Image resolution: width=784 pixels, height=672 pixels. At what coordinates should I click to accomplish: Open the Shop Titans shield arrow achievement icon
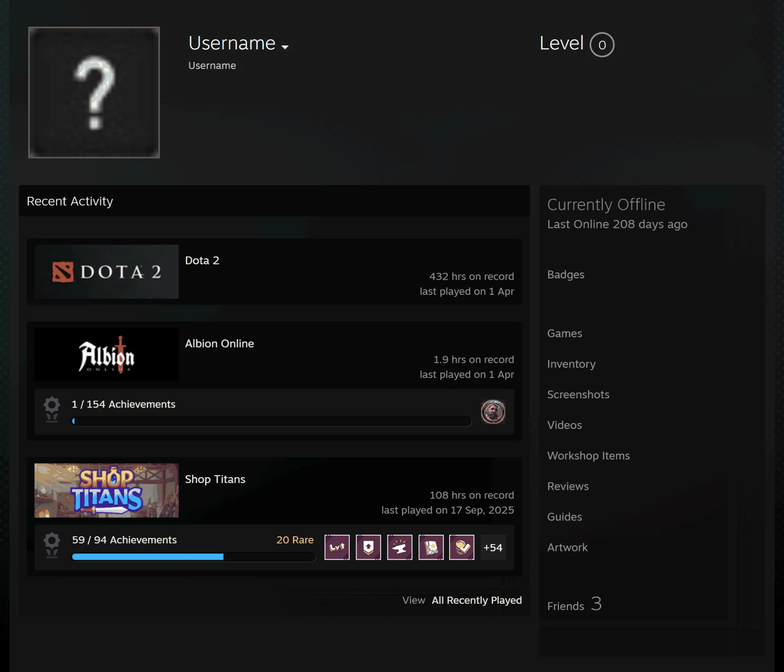point(368,547)
